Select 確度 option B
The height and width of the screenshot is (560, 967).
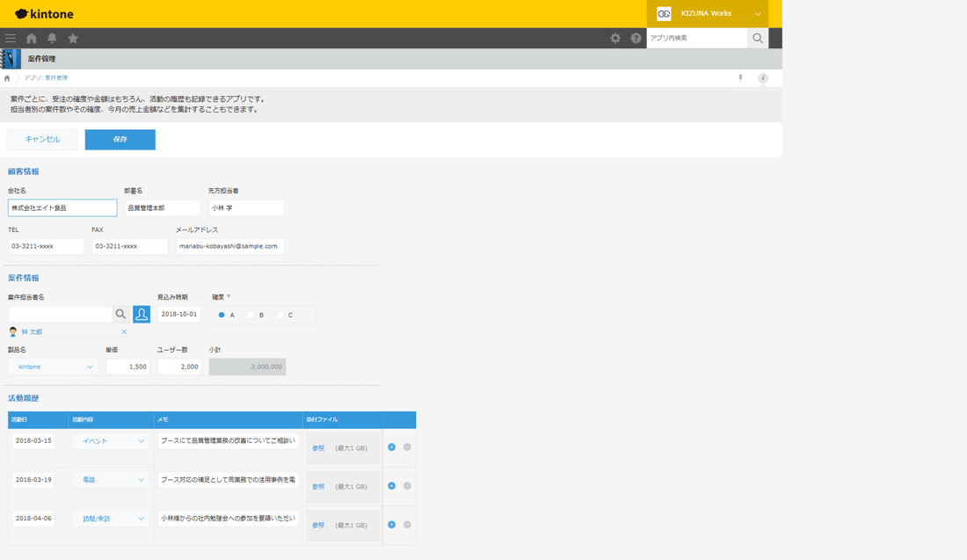[x=251, y=315]
